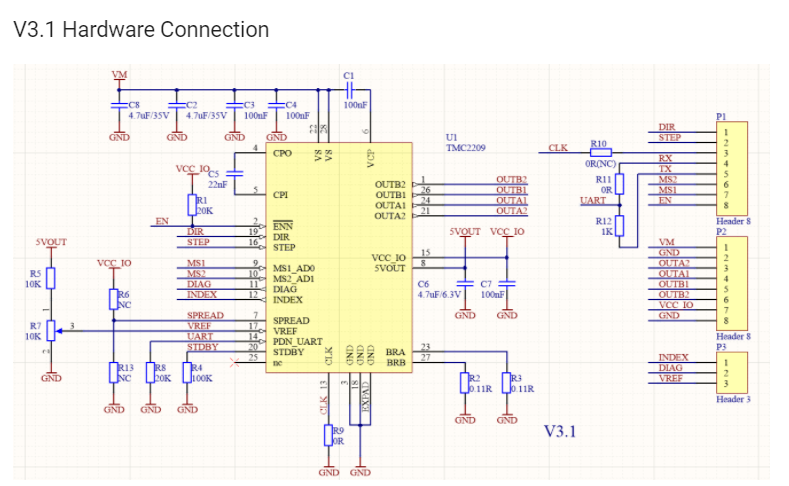Image resolution: width=789 pixels, height=486 pixels.
Task: Click the R11 resistor designator
Action: pyautogui.click(x=603, y=180)
